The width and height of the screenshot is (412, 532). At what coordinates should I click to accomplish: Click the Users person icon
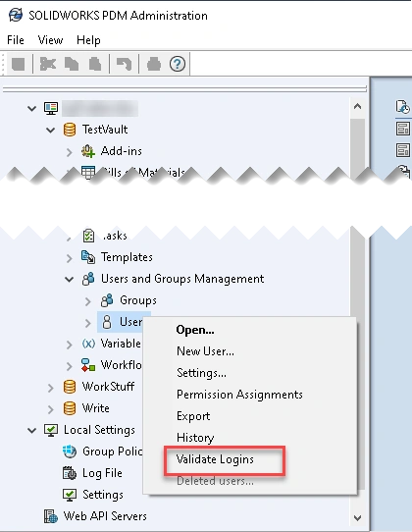click(107, 322)
